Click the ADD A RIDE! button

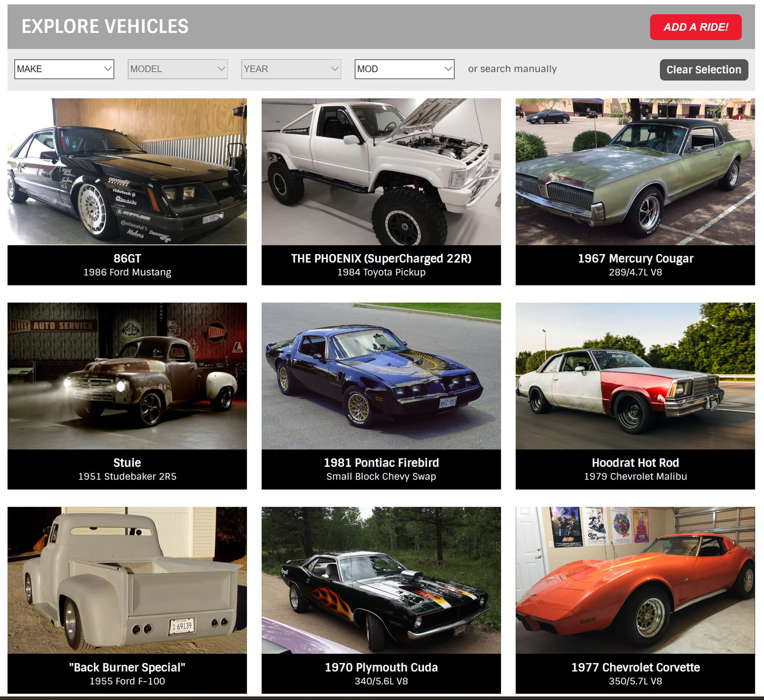696,27
